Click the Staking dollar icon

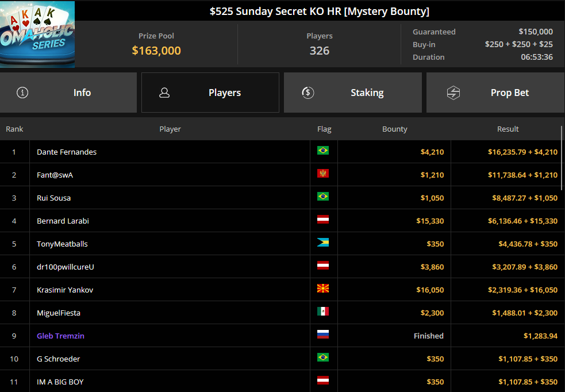[308, 93]
